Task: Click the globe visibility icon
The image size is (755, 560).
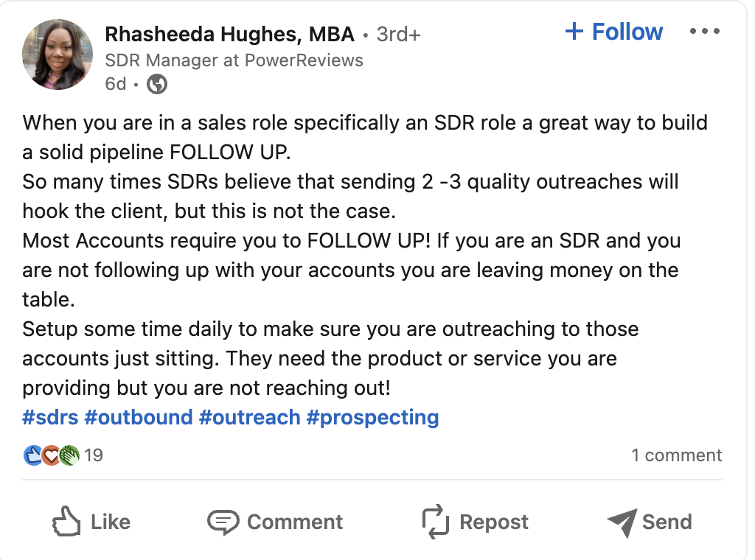Action: click(157, 85)
